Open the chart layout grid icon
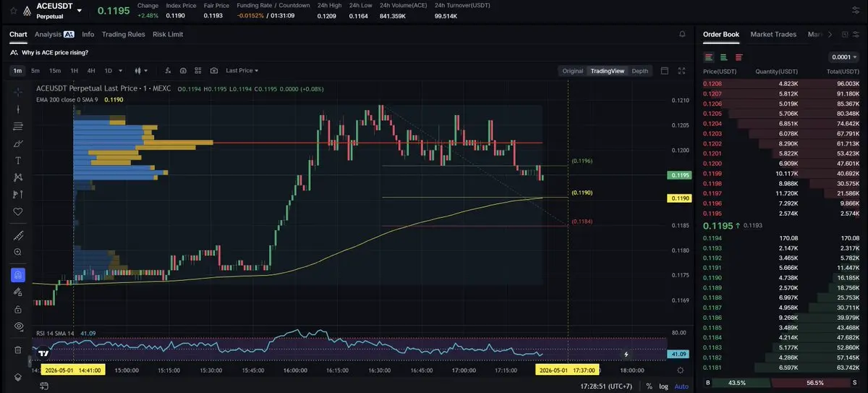 198,70
